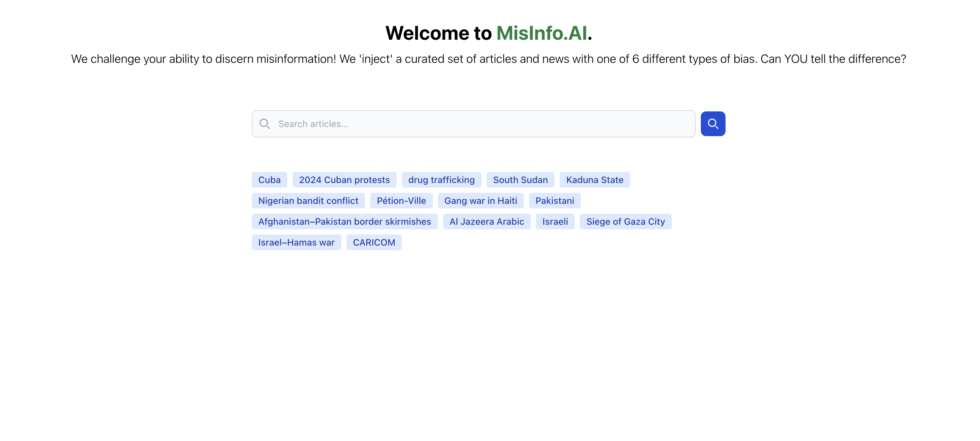
Task: Choose the Siege of Gaza City tag
Action: point(625,222)
